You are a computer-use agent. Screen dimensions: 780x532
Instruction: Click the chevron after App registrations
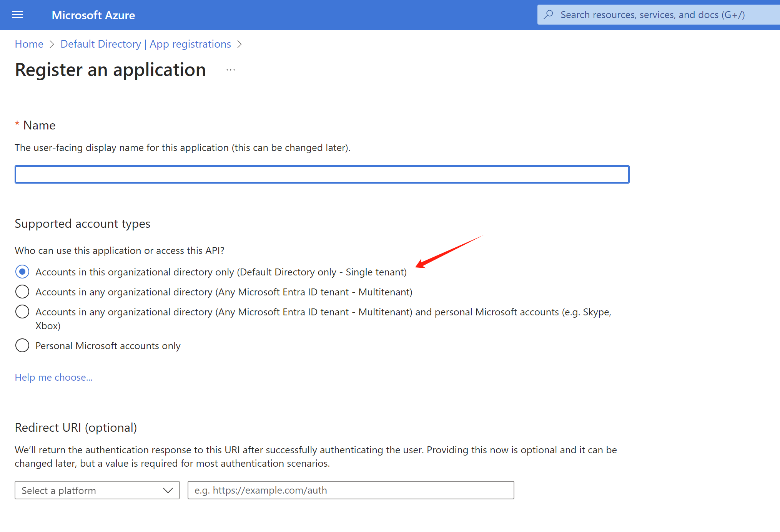(239, 44)
